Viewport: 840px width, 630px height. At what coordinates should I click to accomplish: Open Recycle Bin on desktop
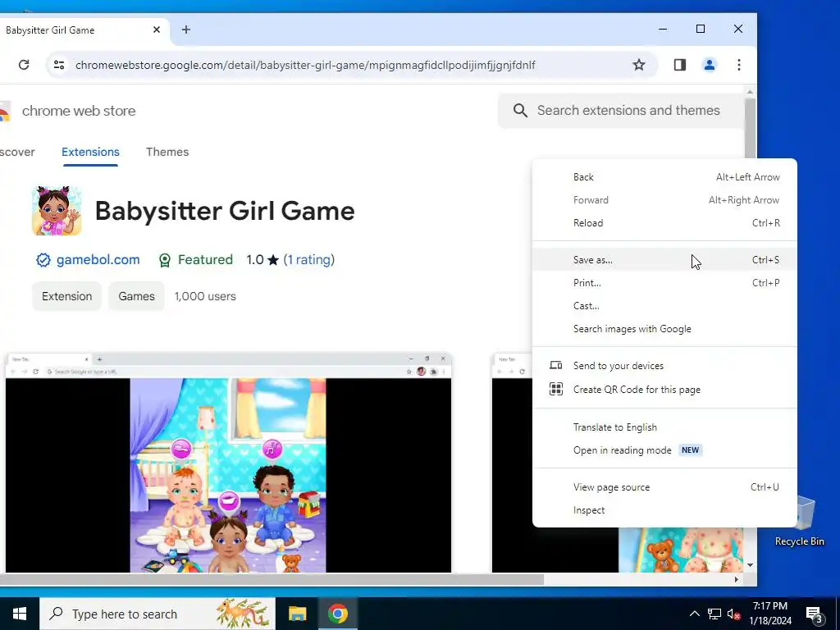[x=799, y=521]
